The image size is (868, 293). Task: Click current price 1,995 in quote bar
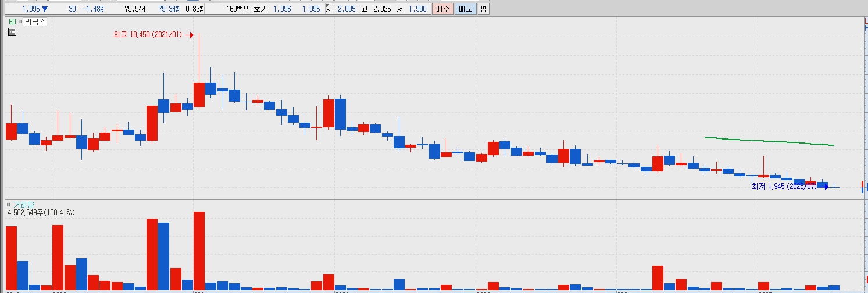click(x=30, y=9)
